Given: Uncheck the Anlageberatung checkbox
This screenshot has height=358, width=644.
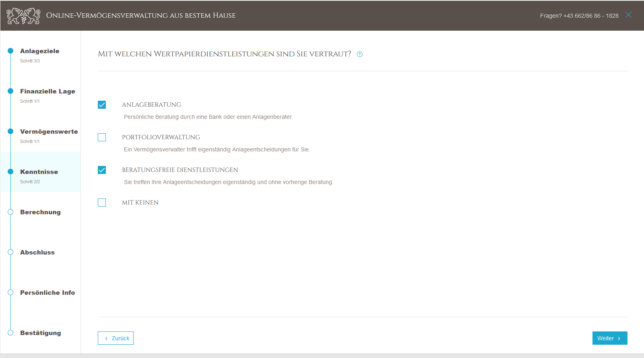Looking at the screenshot, I should coord(102,105).
